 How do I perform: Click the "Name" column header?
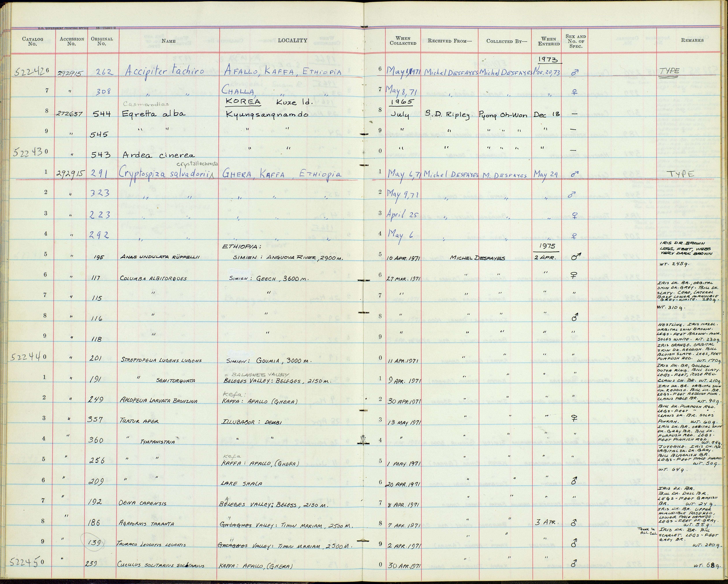point(168,41)
